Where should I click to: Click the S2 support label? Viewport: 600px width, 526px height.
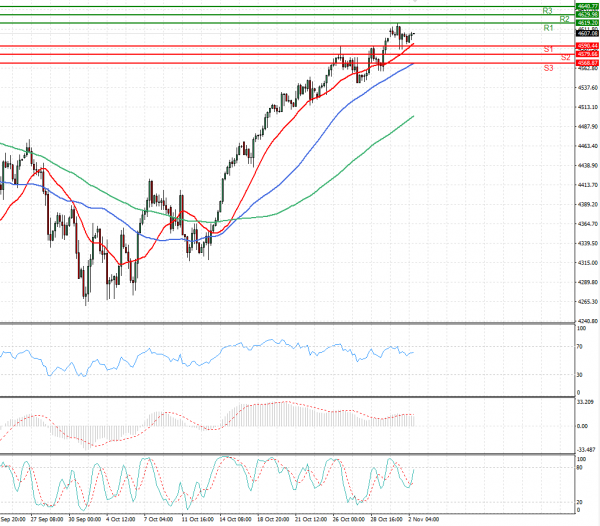click(x=566, y=57)
